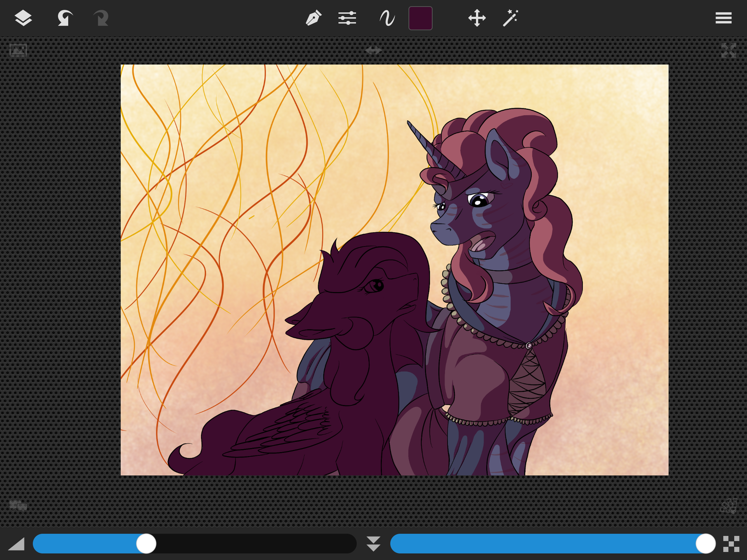The image size is (747, 560).
Task: Open the stroke curve options
Action: (387, 18)
